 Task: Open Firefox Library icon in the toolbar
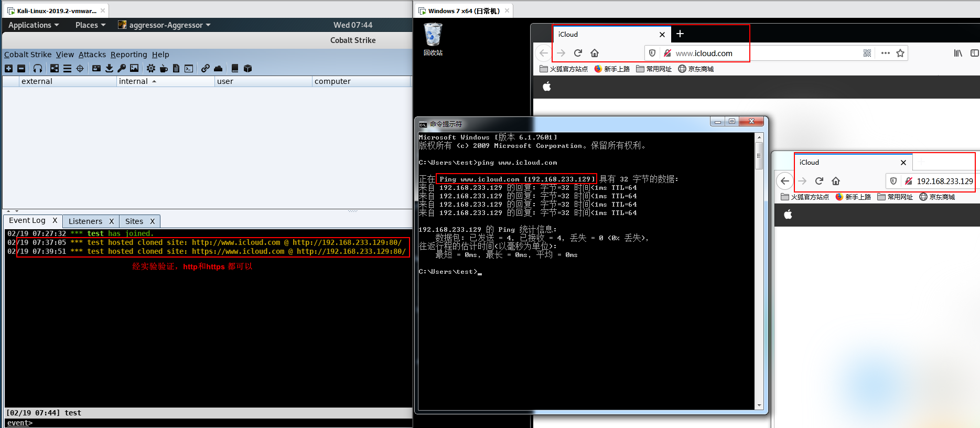pyautogui.click(x=958, y=53)
